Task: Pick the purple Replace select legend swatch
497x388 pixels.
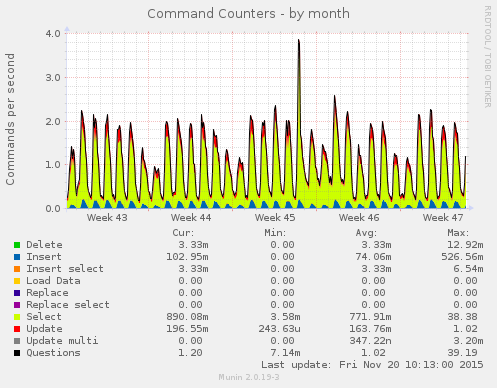Action: click(17, 305)
